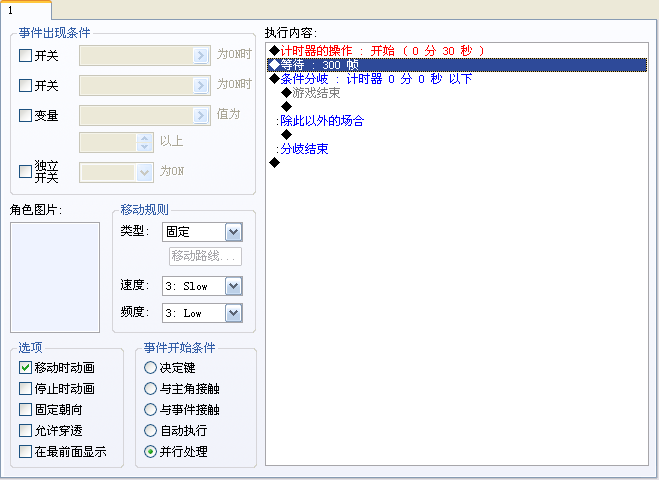Select the last empty command line
Viewport: 659px width, 480px height.
tap(457, 162)
